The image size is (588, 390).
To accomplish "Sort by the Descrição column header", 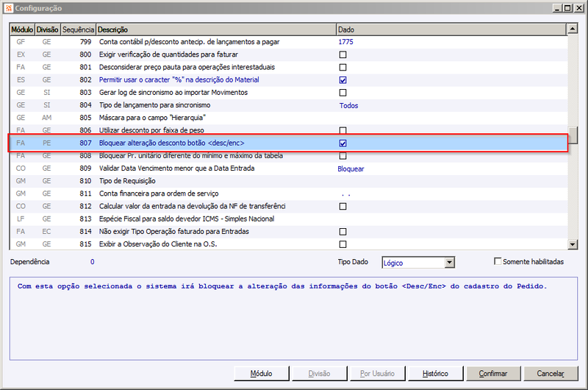I will (x=216, y=29).
